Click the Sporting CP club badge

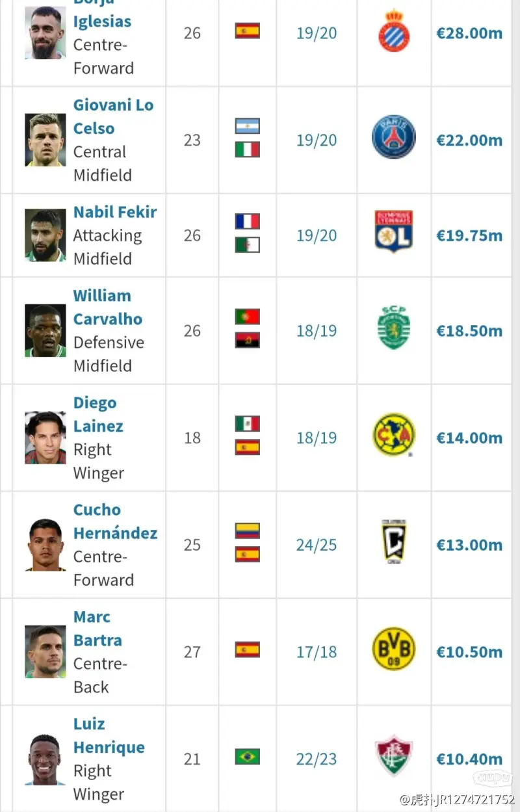394,328
